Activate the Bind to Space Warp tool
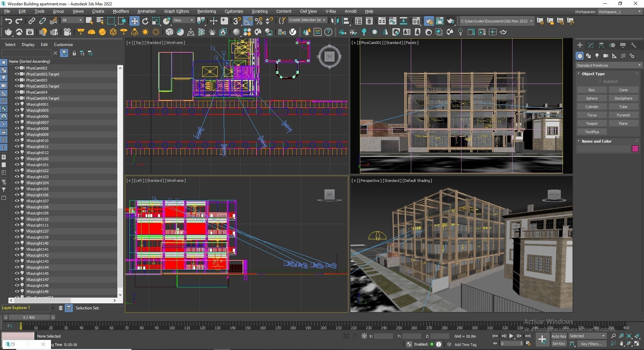This screenshot has height=350, width=644. pyautogui.click(x=53, y=21)
